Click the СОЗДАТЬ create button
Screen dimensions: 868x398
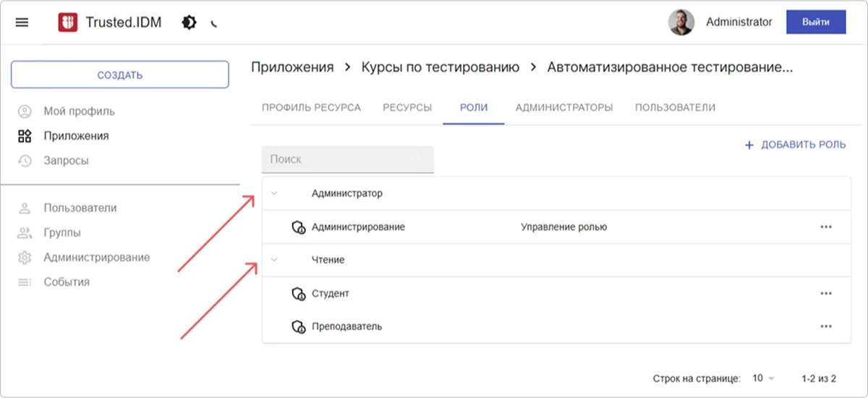point(120,75)
